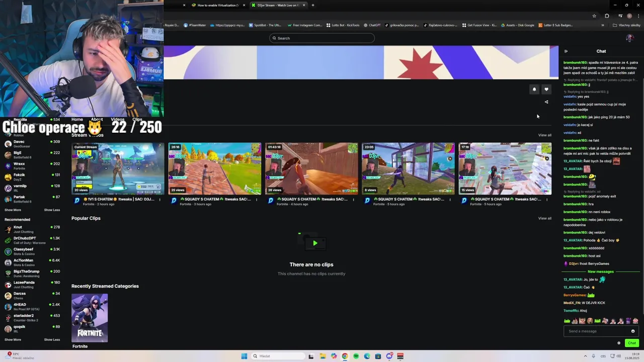Click Show Less under Recommended channels
This screenshot has width=644, height=362.
pyautogui.click(x=52, y=339)
